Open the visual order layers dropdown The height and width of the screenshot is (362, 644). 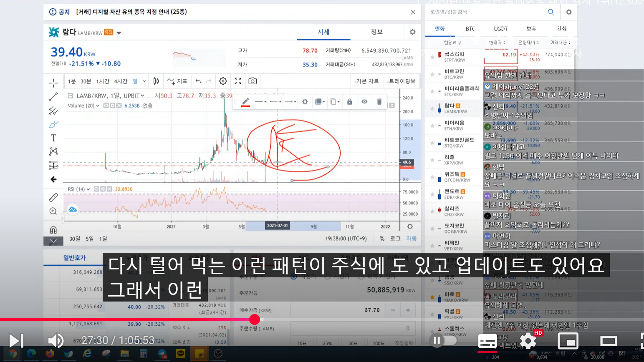pyautogui.click(x=320, y=101)
